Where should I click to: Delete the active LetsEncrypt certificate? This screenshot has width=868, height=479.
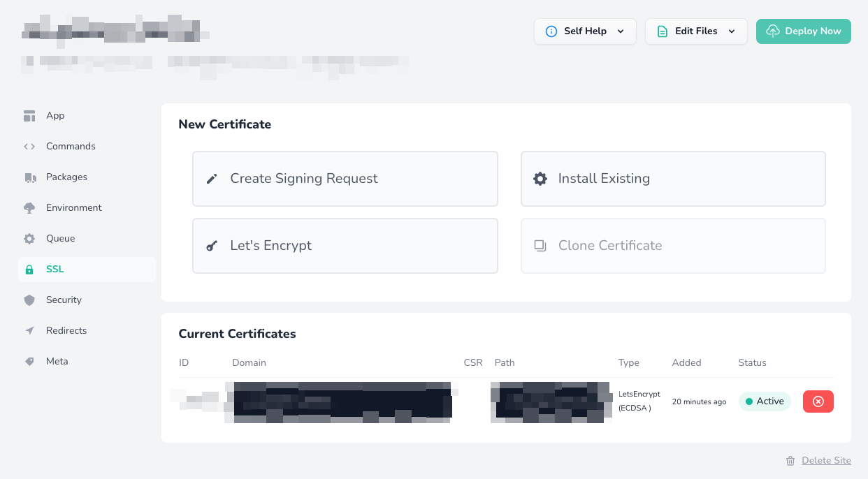click(818, 401)
